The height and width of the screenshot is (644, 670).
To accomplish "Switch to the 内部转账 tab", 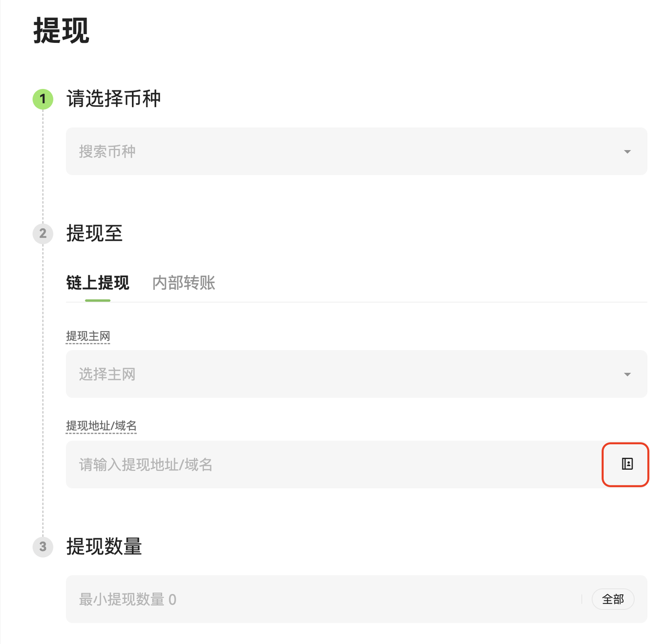I will [184, 283].
